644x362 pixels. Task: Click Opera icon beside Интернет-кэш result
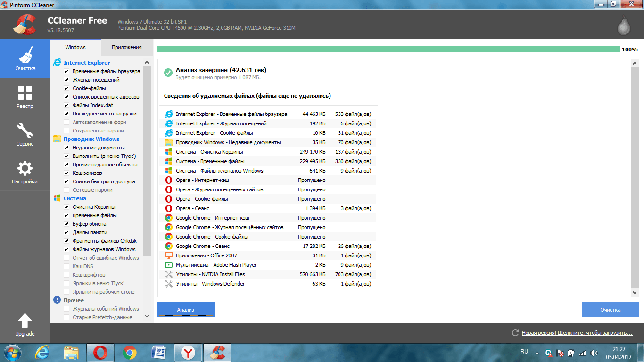click(x=169, y=180)
